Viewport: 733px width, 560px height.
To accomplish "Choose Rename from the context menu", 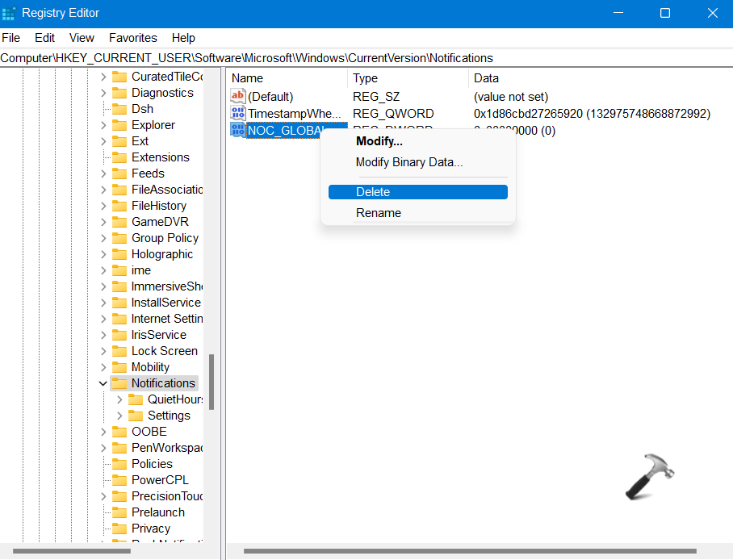I will point(379,213).
